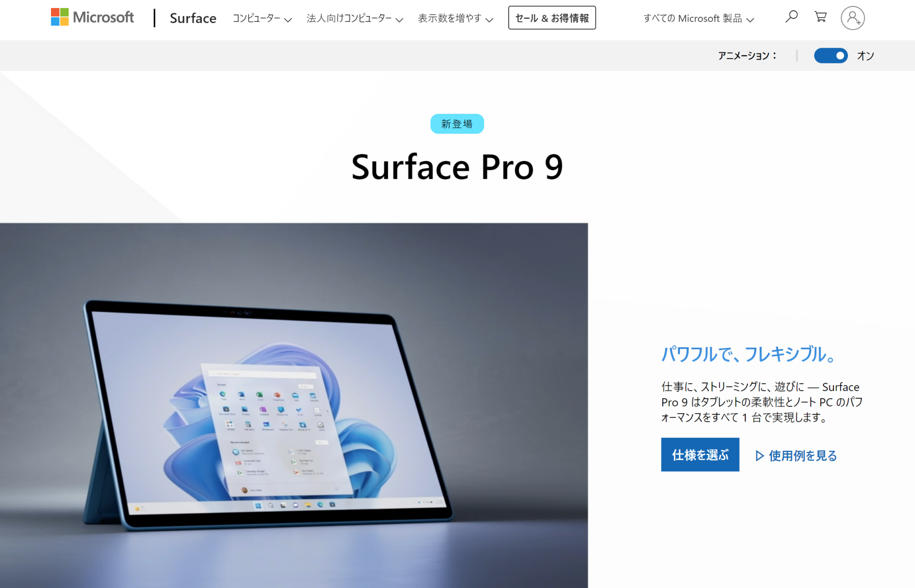The image size is (915, 588).
Task: Click the Surface Pro 9 hero image
Action: tap(294, 406)
